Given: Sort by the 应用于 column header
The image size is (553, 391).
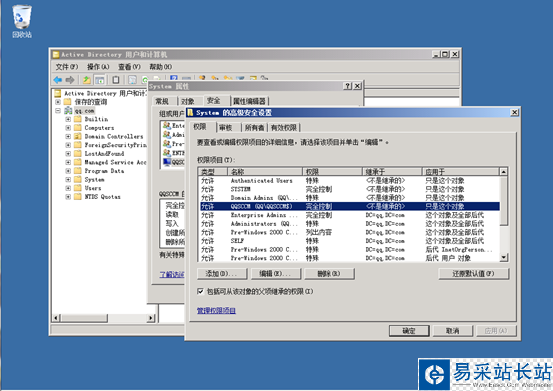Looking at the screenshot, I should tap(461, 172).
